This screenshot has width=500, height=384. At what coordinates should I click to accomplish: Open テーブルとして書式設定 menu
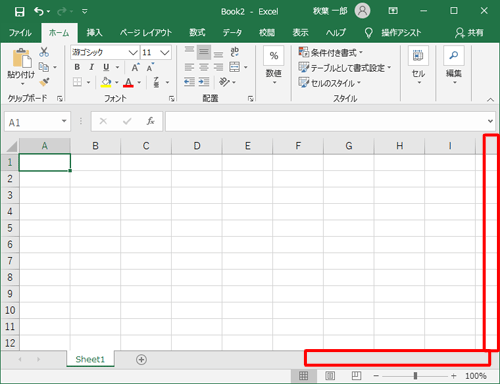tap(345, 68)
